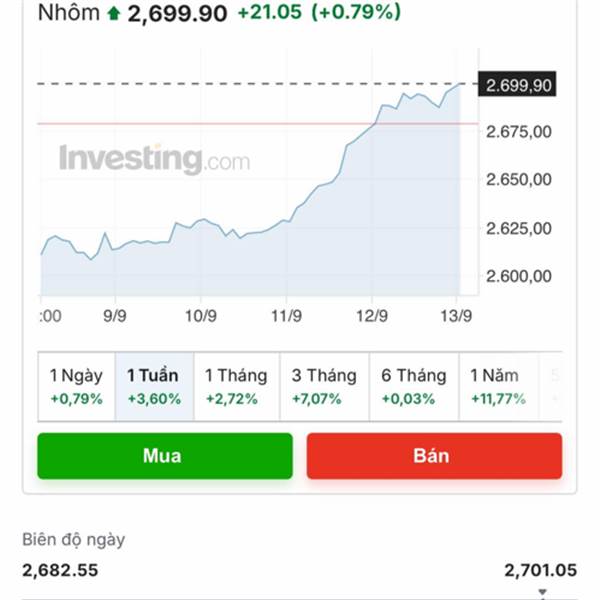Select the 1 Tuần time range tab
600x600 pixels.
tap(154, 386)
